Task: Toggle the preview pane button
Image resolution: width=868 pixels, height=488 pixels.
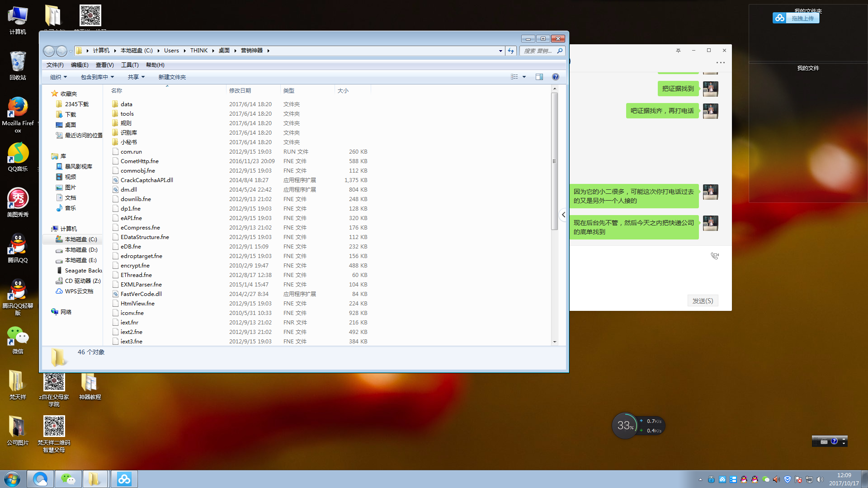Action: point(539,77)
